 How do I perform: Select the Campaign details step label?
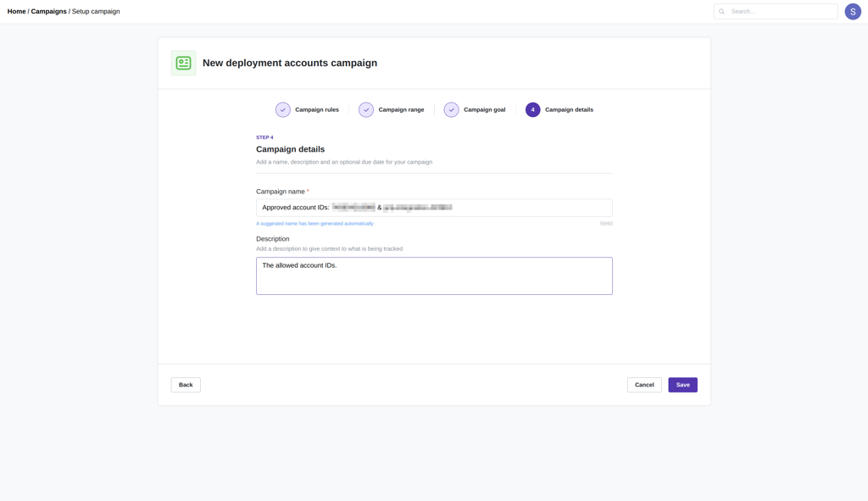[x=569, y=109]
